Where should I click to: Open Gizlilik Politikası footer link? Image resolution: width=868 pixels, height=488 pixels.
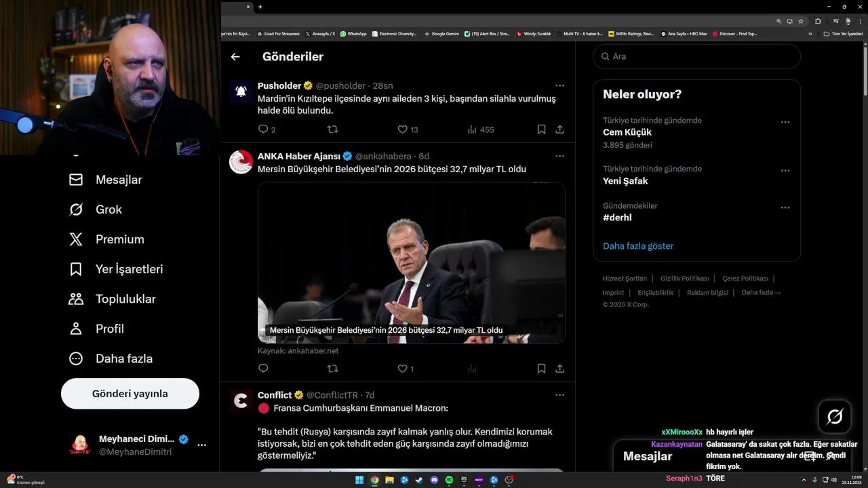coord(684,279)
